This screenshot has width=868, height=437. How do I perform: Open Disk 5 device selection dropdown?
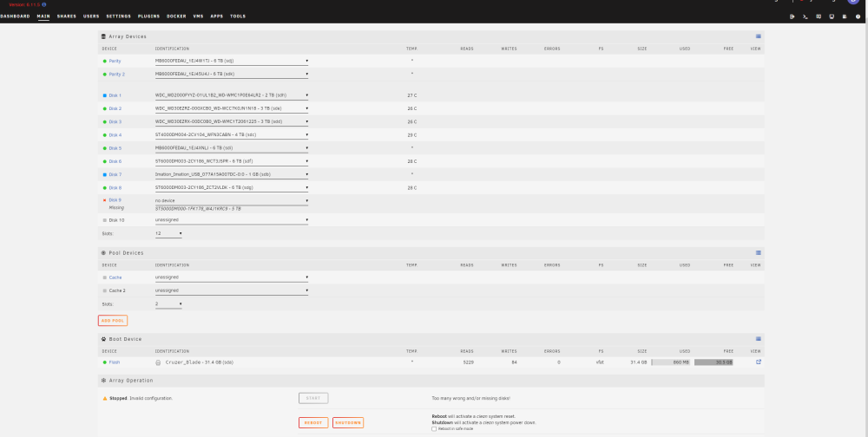pyautogui.click(x=232, y=148)
